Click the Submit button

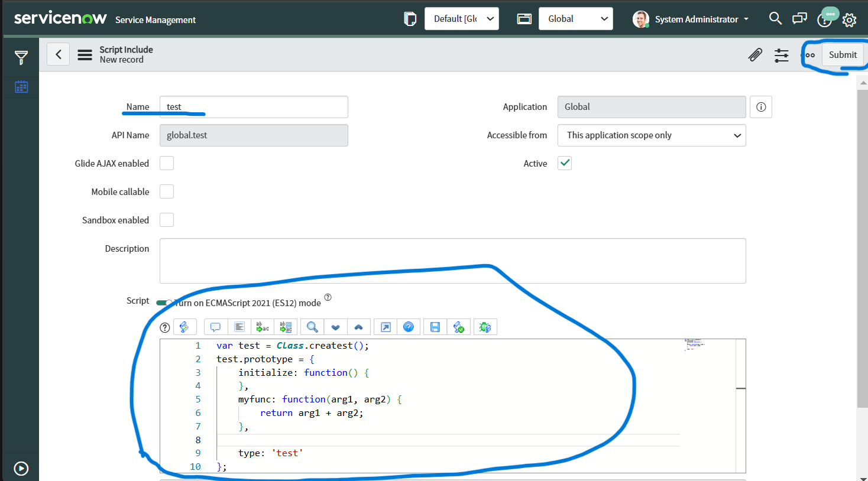[x=843, y=54]
